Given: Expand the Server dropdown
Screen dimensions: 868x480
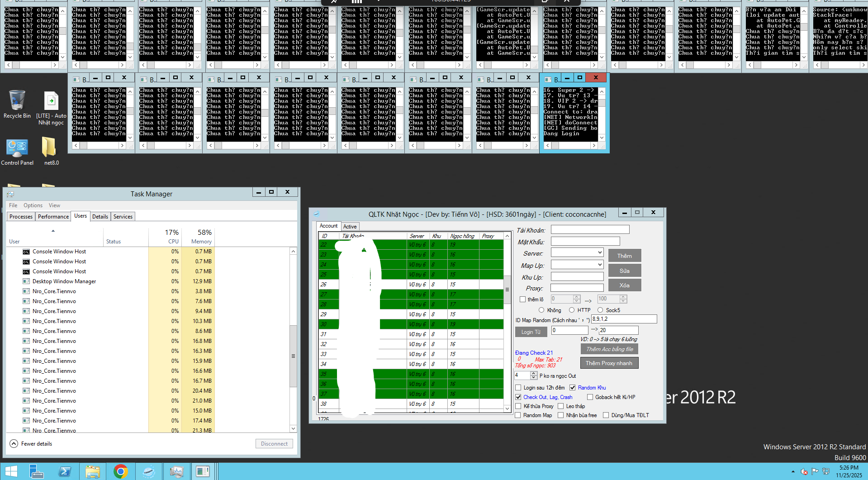Looking at the screenshot, I should tap(600, 252).
